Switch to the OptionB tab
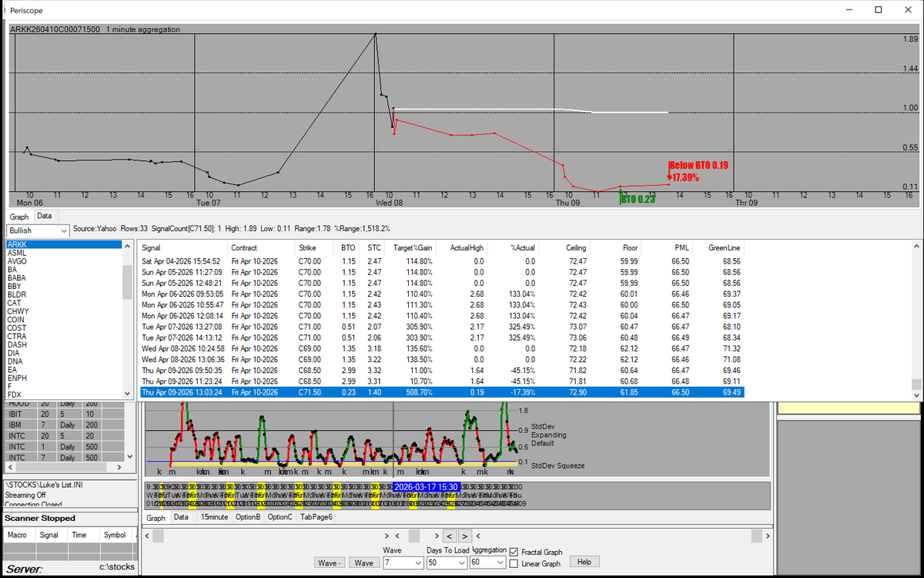This screenshot has width=924, height=578. click(x=248, y=517)
